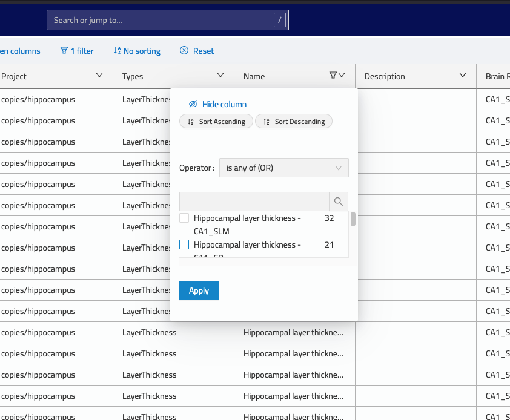Click the filter options list scrollbar thumb
Viewport: 510px width, 420px height.
pyautogui.click(x=353, y=219)
